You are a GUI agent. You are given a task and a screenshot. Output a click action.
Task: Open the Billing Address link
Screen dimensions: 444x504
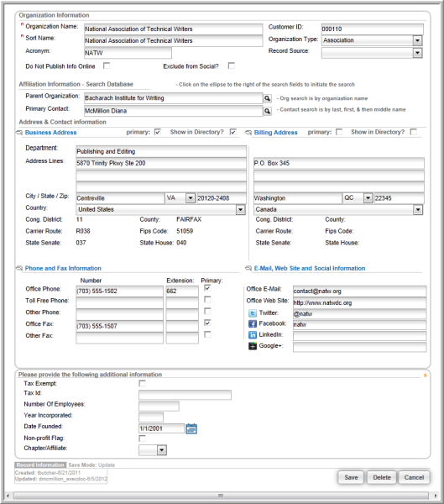click(x=275, y=133)
